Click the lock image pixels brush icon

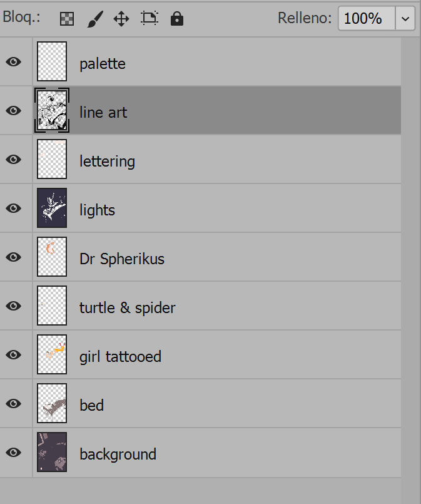coord(94,19)
